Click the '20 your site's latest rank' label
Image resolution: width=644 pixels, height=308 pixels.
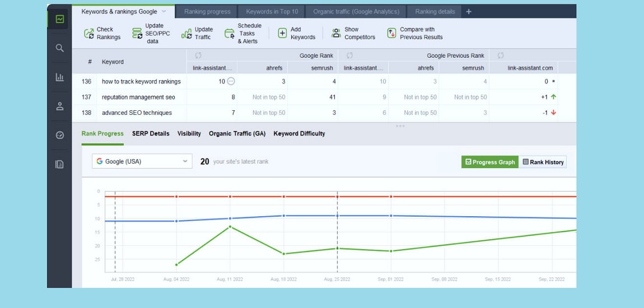pos(234,161)
